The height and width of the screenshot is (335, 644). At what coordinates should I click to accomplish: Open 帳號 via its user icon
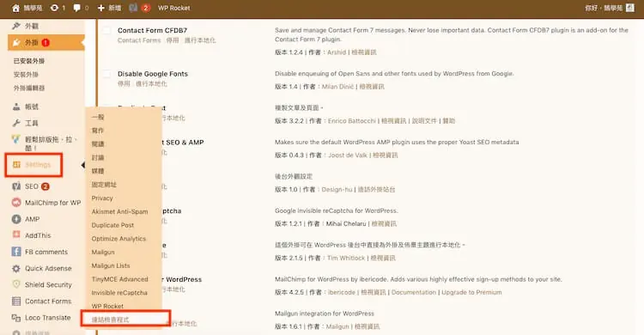[16, 107]
